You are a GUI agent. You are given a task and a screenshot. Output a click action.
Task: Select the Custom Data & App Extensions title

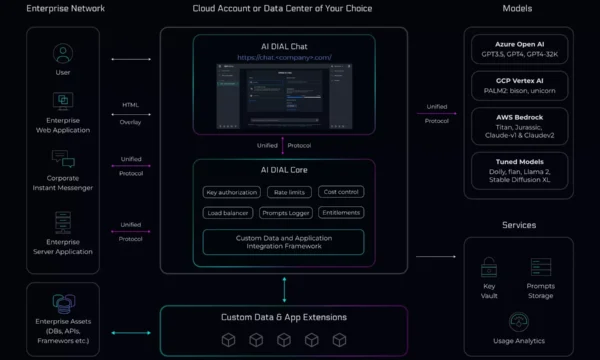point(284,317)
